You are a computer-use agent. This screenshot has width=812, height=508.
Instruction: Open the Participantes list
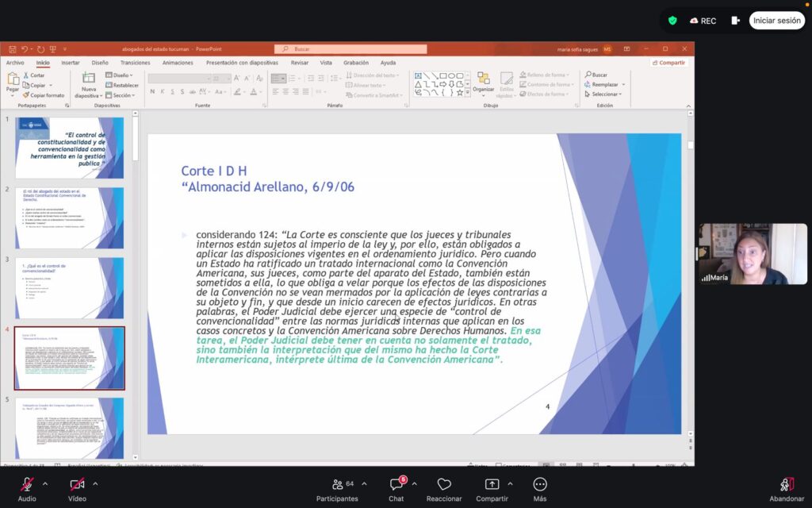point(336,484)
